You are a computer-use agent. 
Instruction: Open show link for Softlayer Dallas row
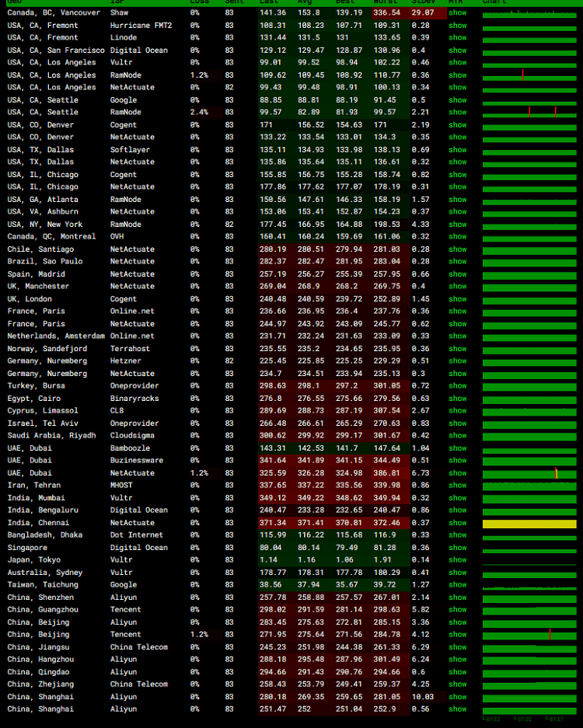pos(458,149)
